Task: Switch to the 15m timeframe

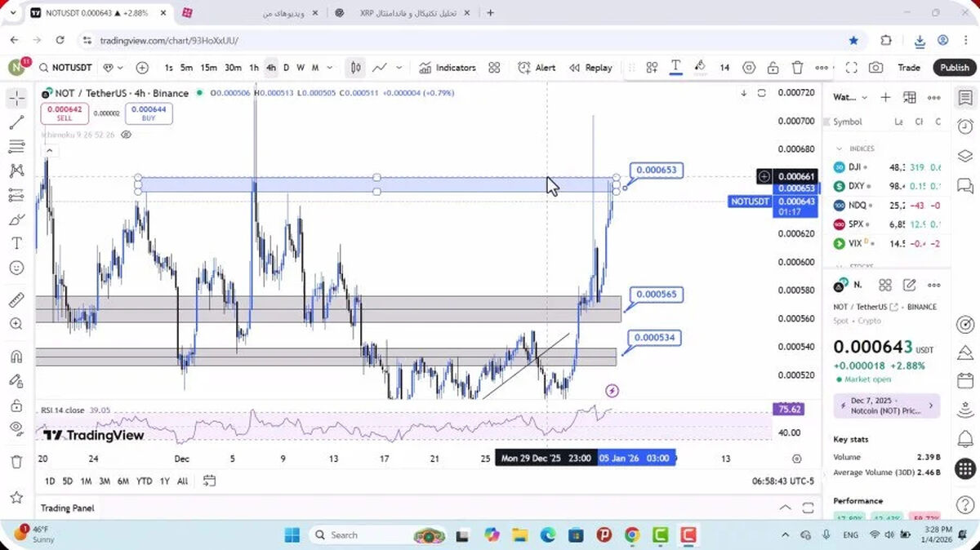Action: click(209, 68)
